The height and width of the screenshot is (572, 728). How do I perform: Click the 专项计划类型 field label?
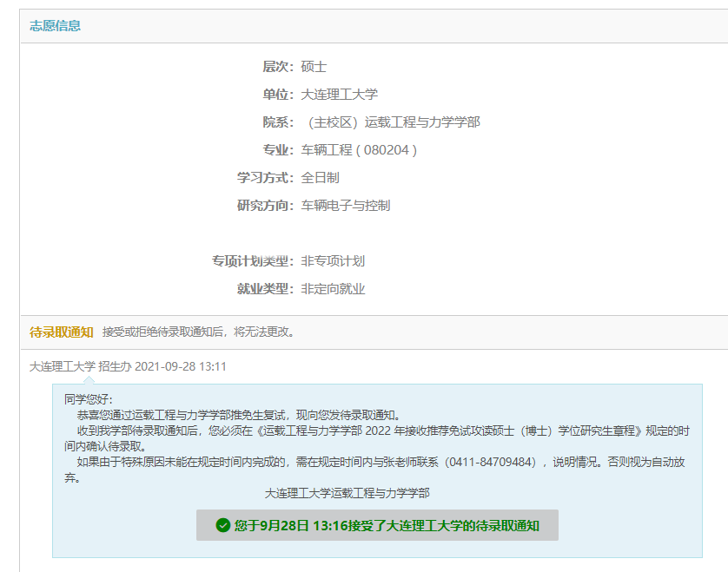(253, 261)
